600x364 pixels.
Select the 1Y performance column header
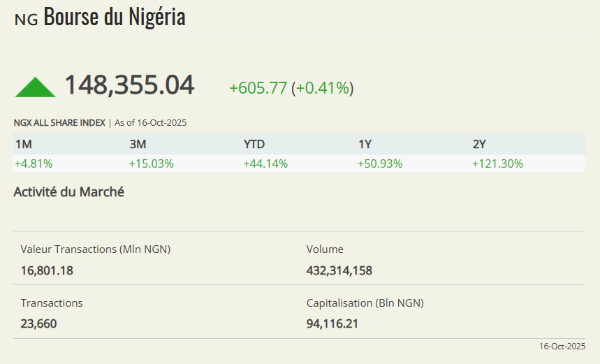point(365,144)
